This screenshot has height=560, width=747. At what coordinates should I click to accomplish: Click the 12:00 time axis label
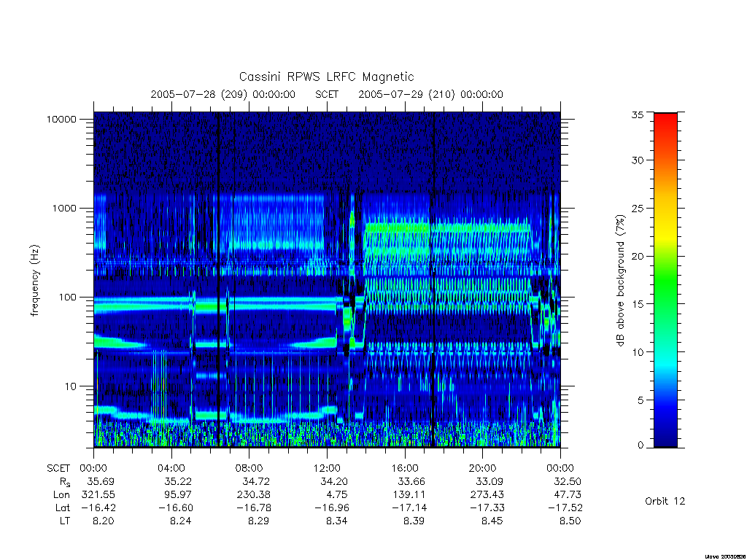[327, 468]
